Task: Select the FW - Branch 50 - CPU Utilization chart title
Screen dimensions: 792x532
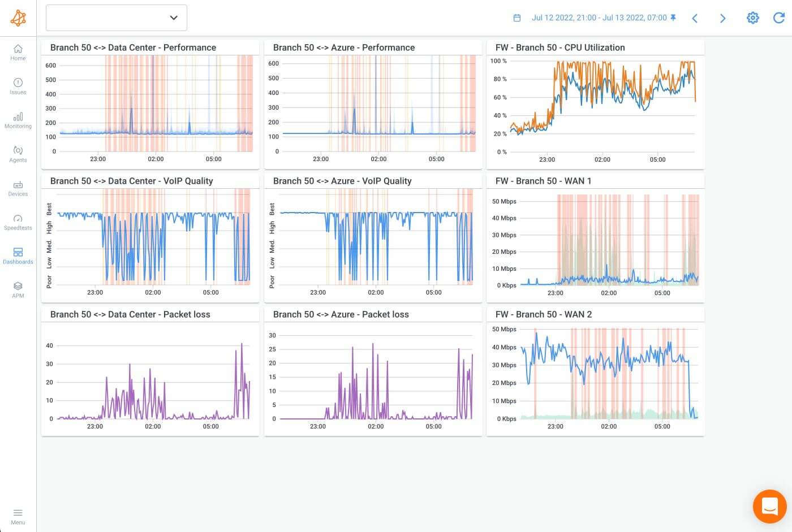Action: pyautogui.click(x=560, y=47)
